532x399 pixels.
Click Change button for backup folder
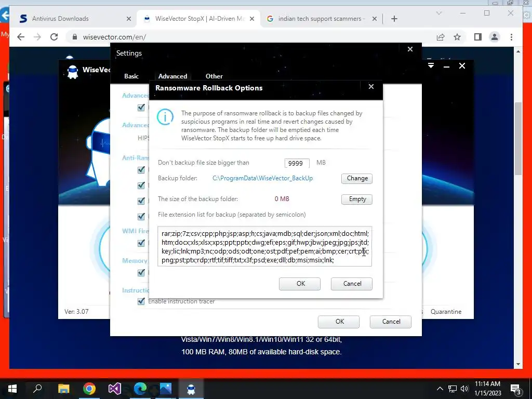coord(357,179)
